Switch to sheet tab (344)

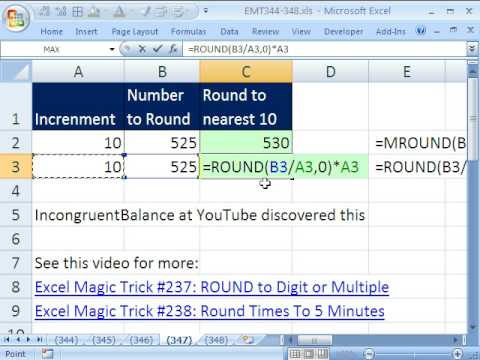click(66, 340)
